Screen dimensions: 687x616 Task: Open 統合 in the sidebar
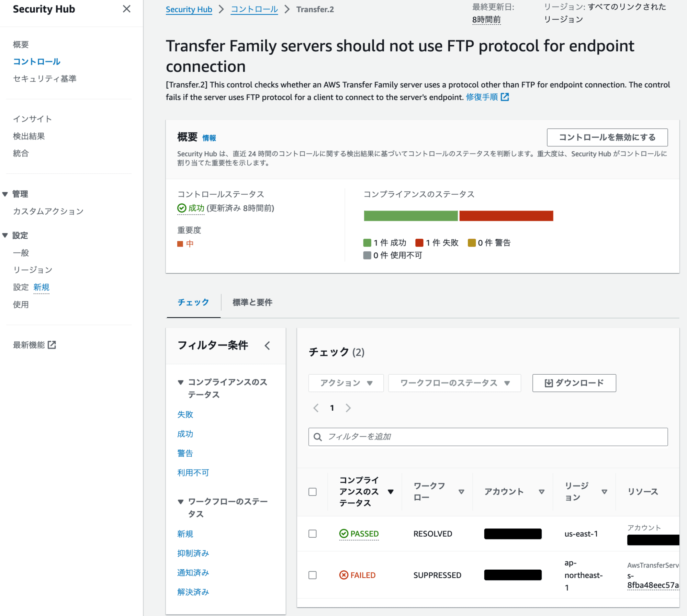click(21, 153)
